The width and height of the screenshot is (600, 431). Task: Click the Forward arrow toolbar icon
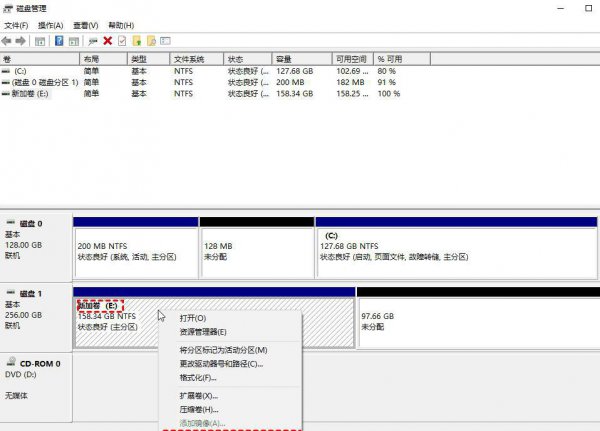pos(21,41)
